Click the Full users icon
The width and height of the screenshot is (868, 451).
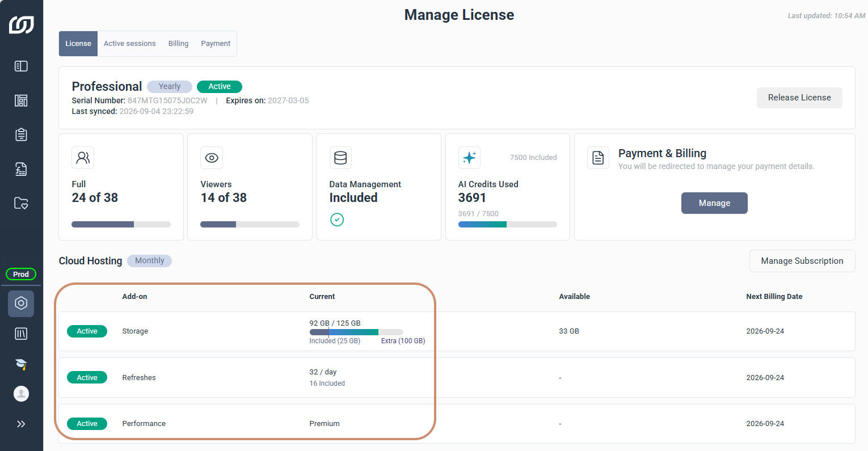83,158
